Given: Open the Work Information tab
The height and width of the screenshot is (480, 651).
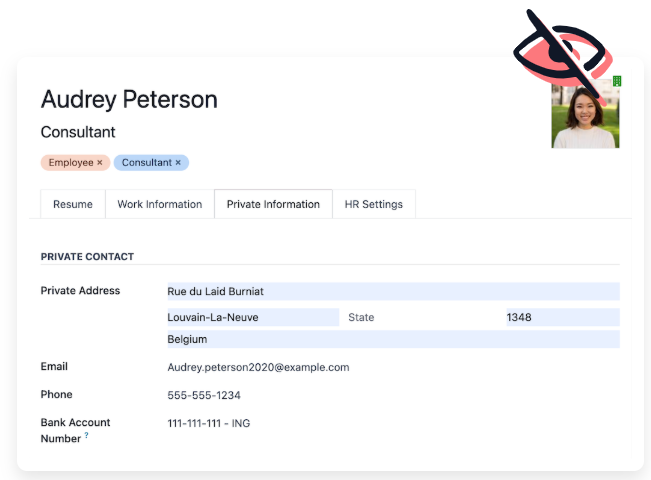Looking at the screenshot, I should [159, 204].
